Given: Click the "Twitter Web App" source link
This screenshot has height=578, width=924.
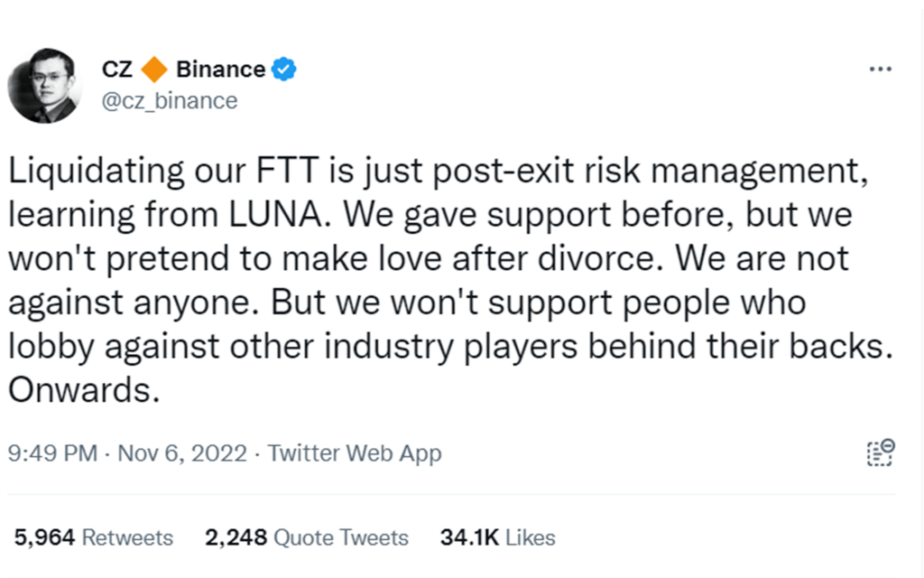Looking at the screenshot, I should tap(355, 452).
